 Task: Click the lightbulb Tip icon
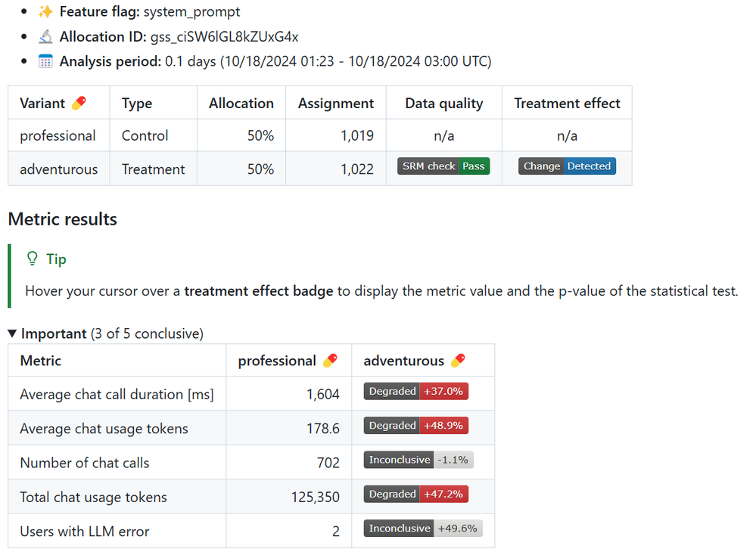tap(33, 259)
